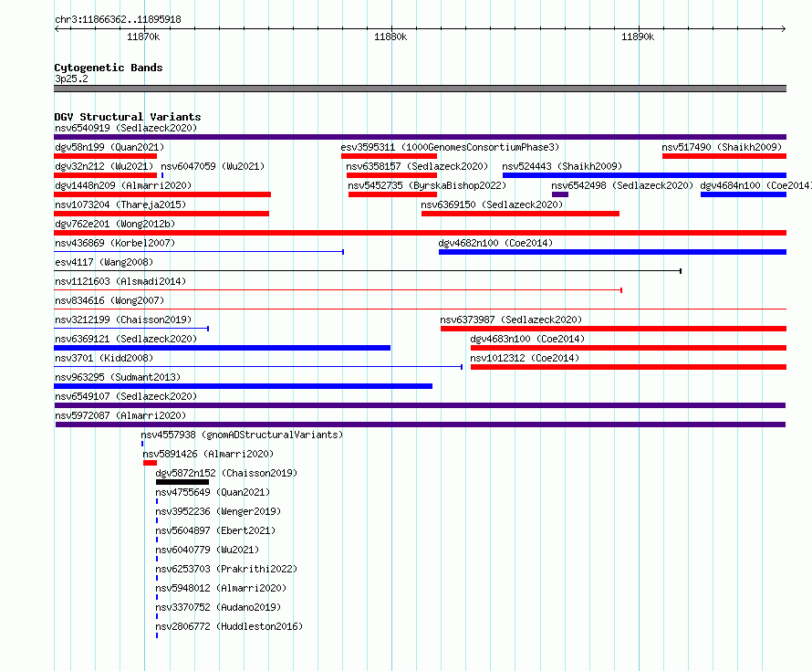Select nsv6542498 (Sedlazeck2020) label
The width and height of the screenshot is (812, 671).
(622, 185)
